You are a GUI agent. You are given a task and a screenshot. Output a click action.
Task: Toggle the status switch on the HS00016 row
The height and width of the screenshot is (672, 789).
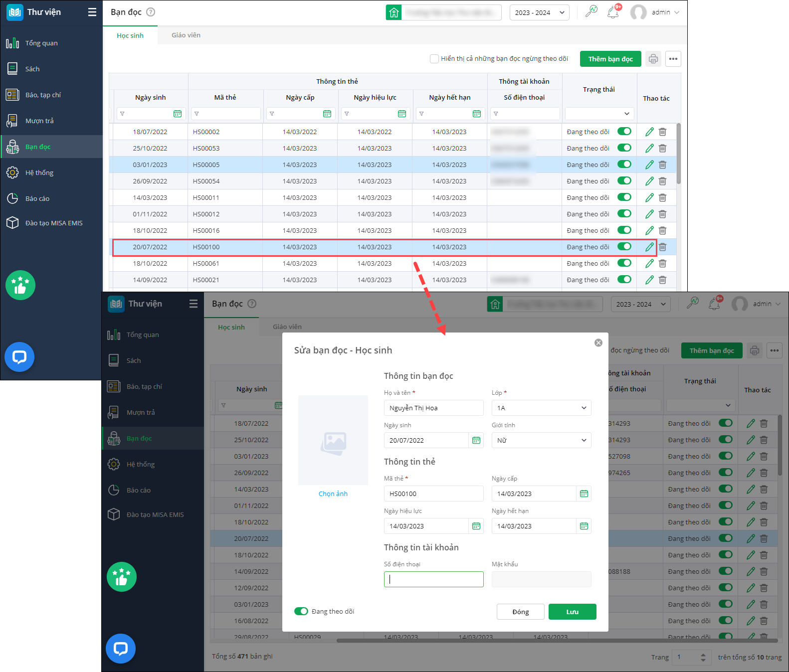(x=624, y=230)
